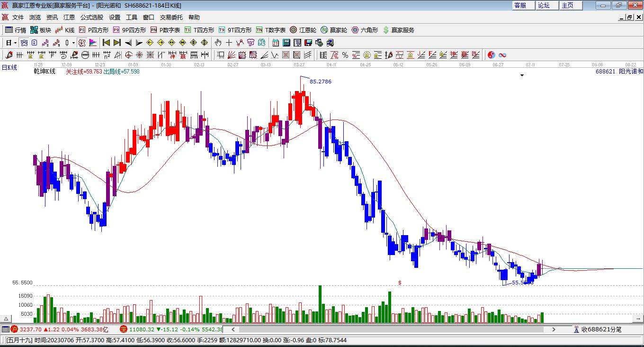Click the Shanghai index 3237.70 status entry

pos(60,329)
